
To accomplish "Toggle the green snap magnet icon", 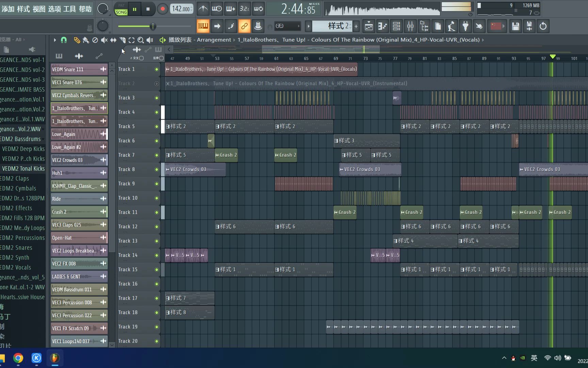I will click(x=64, y=40).
